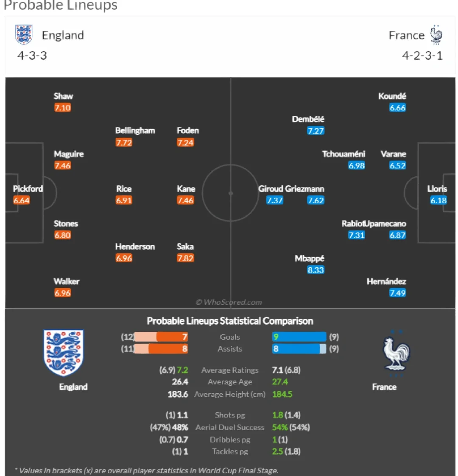
Task: Click the England label under the large crest
Action: (73, 387)
